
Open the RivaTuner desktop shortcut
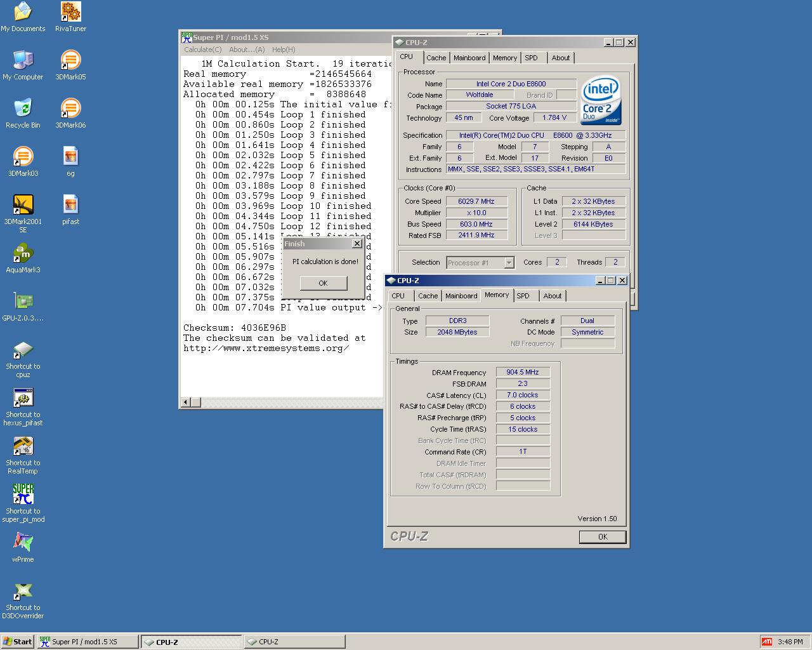tap(70, 17)
